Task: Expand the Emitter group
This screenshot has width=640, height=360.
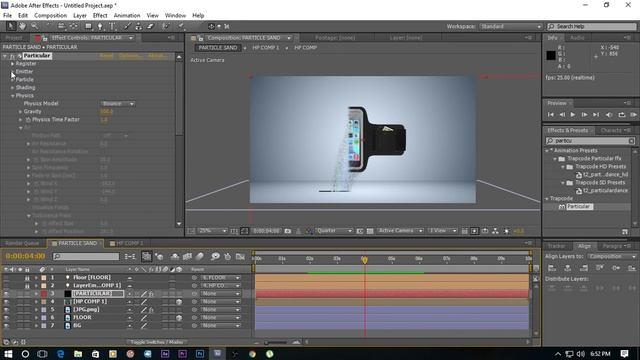Action: (12, 71)
